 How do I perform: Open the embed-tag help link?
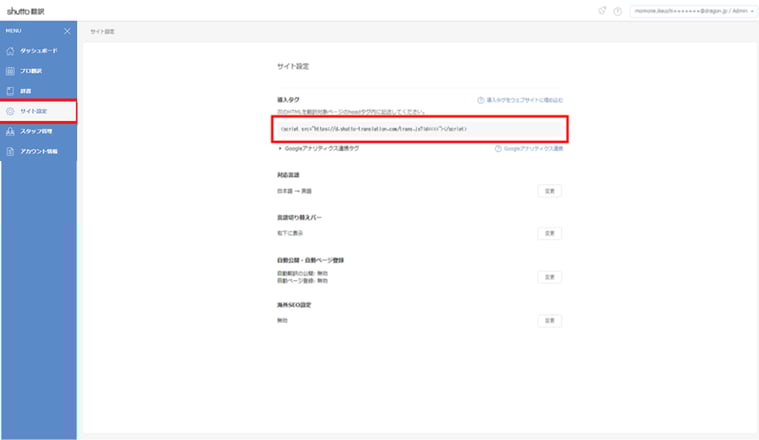click(520, 100)
